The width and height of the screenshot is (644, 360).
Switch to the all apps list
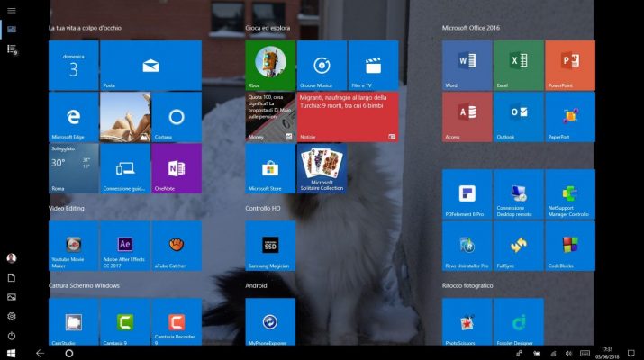coord(12,49)
